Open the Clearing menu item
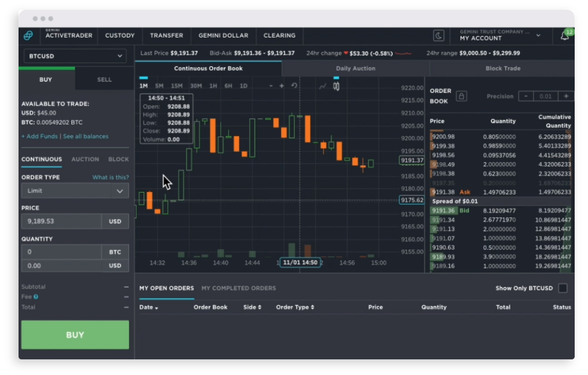 click(279, 35)
